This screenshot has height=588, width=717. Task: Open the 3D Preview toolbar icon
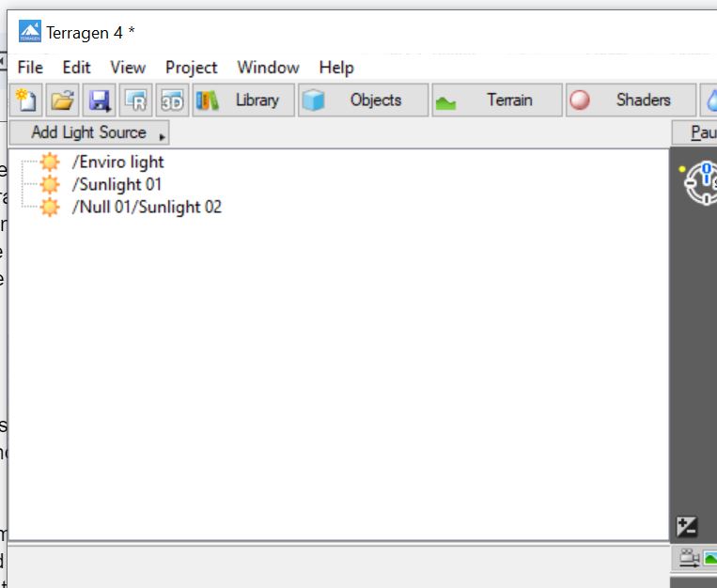point(172,101)
